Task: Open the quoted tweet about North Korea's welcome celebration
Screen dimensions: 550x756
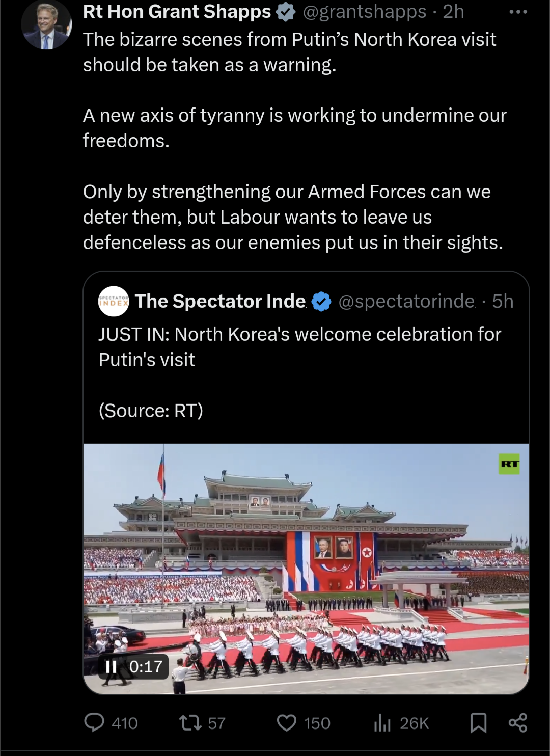Action: (x=299, y=347)
